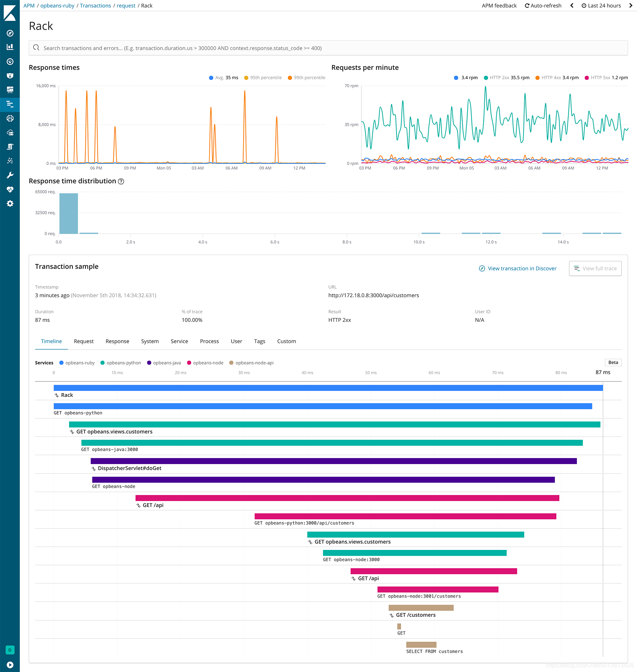Open opbeans-ruby breadcrumb link
This screenshot has width=637, height=672.
click(x=57, y=5)
